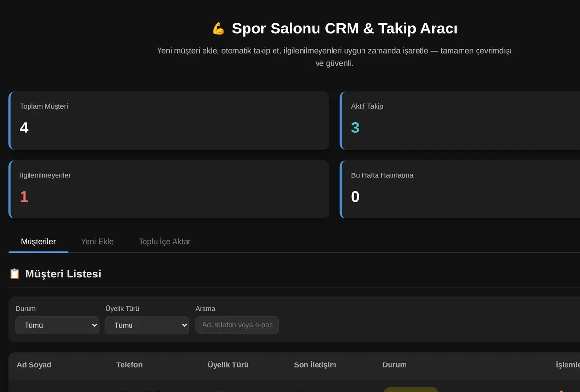Image resolution: width=580 pixels, height=392 pixels.
Task: Focus the Arama search field
Action: [237, 325]
